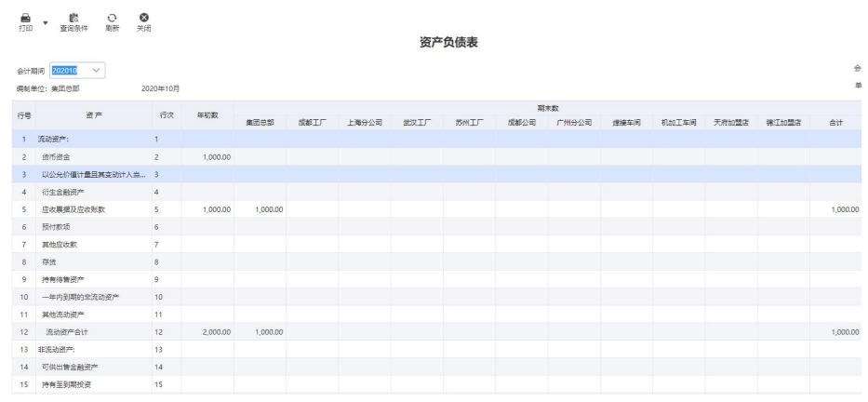Expand the 会计期间 period dropdown
The width and height of the screenshot is (868, 402).
click(x=98, y=71)
